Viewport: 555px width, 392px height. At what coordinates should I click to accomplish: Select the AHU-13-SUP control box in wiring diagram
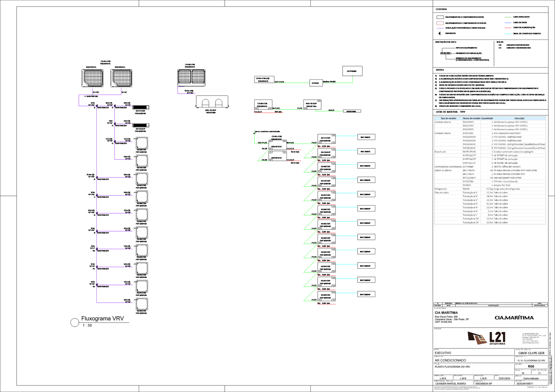(x=312, y=105)
